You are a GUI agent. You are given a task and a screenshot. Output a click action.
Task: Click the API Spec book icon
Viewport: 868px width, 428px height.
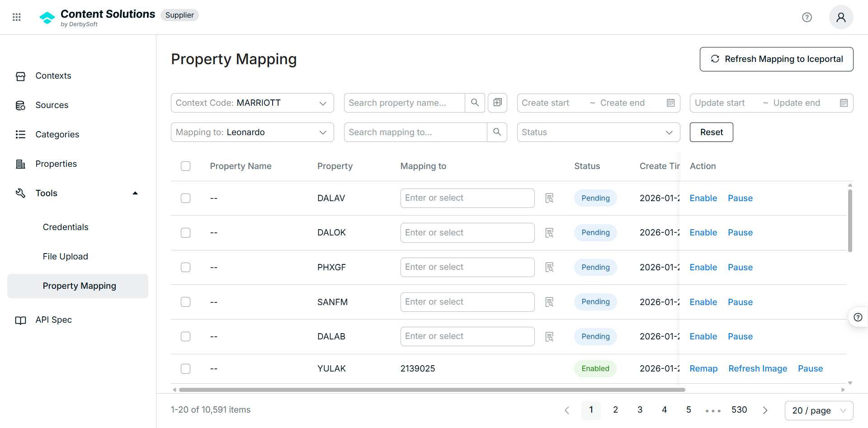pos(20,320)
